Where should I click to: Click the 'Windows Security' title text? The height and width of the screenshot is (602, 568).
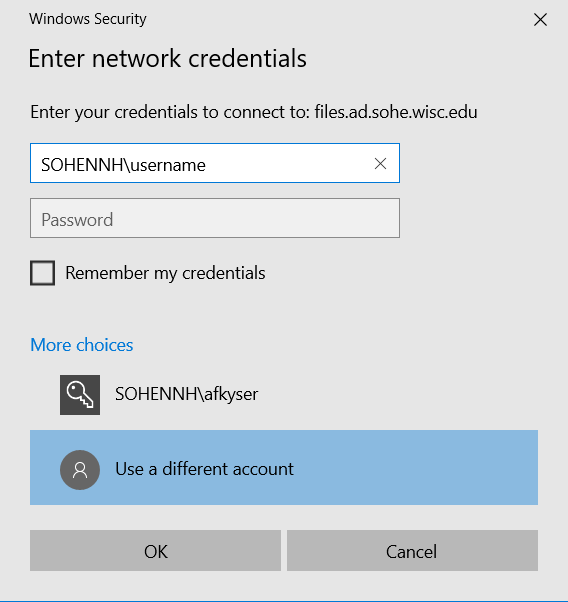click(x=88, y=19)
